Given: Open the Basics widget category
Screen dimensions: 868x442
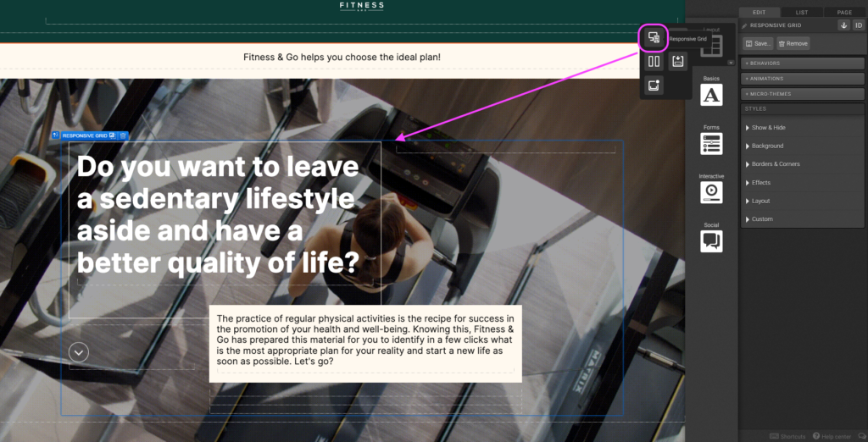Looking at the screenshot, I should (711, 94).
